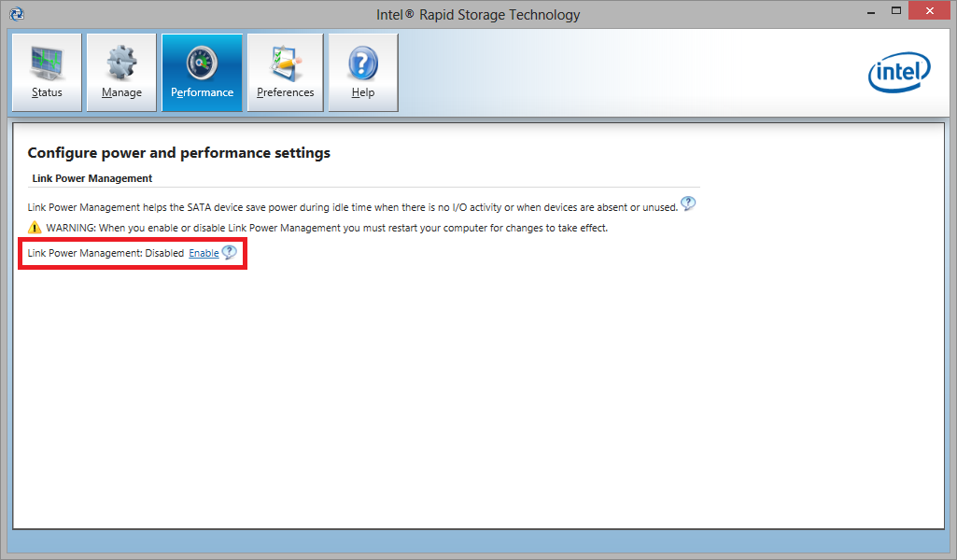957x560 pixels.
Task: Click the 'Link Power Management' section heading
Action: point(92,178)
